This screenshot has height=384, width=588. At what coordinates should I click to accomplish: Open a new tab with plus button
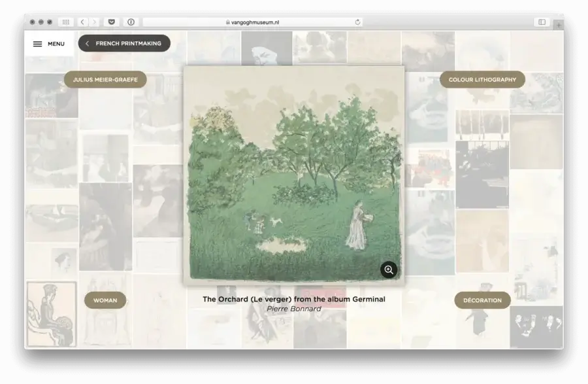click(x=557, y=25)
